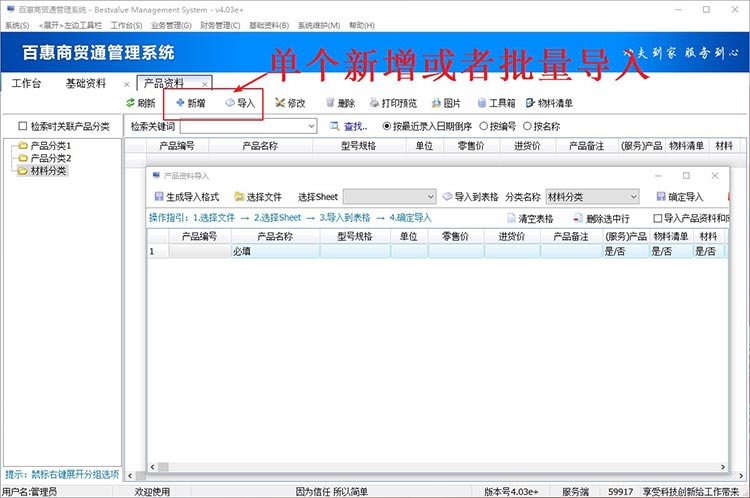
Task: Click 零售价 header in main grid
Action: click(472, 145)
